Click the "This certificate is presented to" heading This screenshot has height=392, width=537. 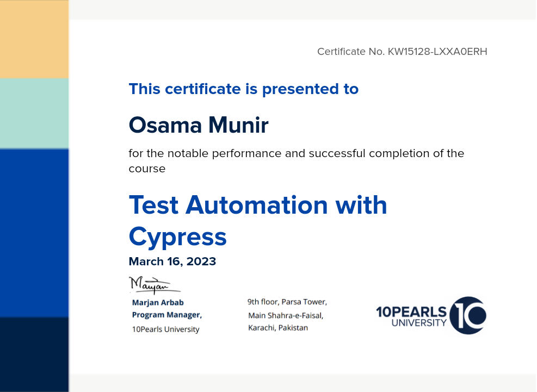coord(243,89)
